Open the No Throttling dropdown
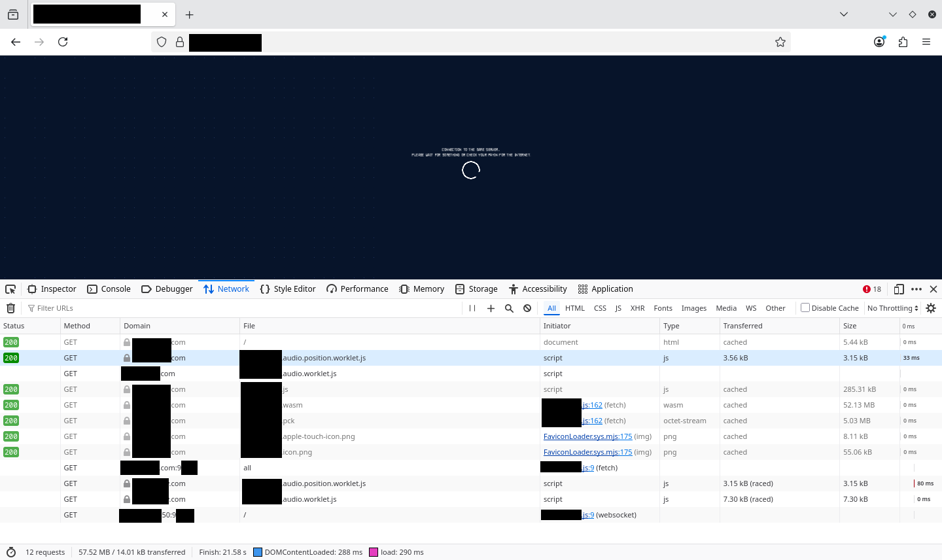Image resolution: width=942 pixels, height=560 pixels. [892, 308]
